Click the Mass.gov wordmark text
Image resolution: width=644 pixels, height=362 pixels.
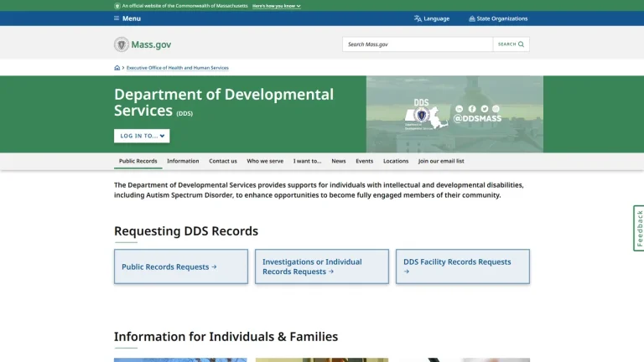[151, 44]
